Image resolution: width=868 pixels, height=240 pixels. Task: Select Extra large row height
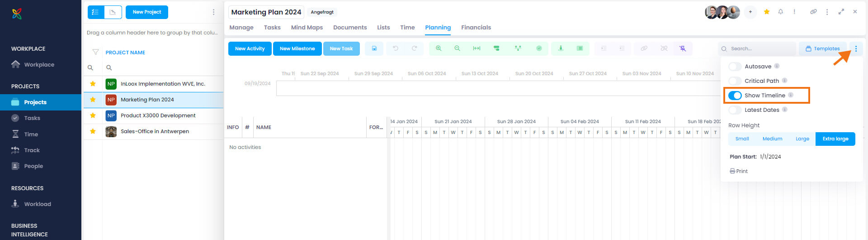835,139
